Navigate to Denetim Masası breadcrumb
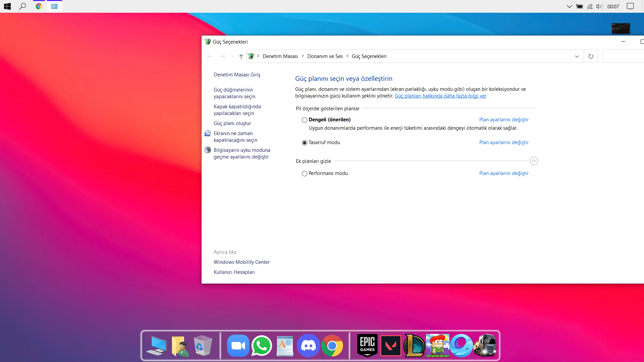 pos(280,56)
